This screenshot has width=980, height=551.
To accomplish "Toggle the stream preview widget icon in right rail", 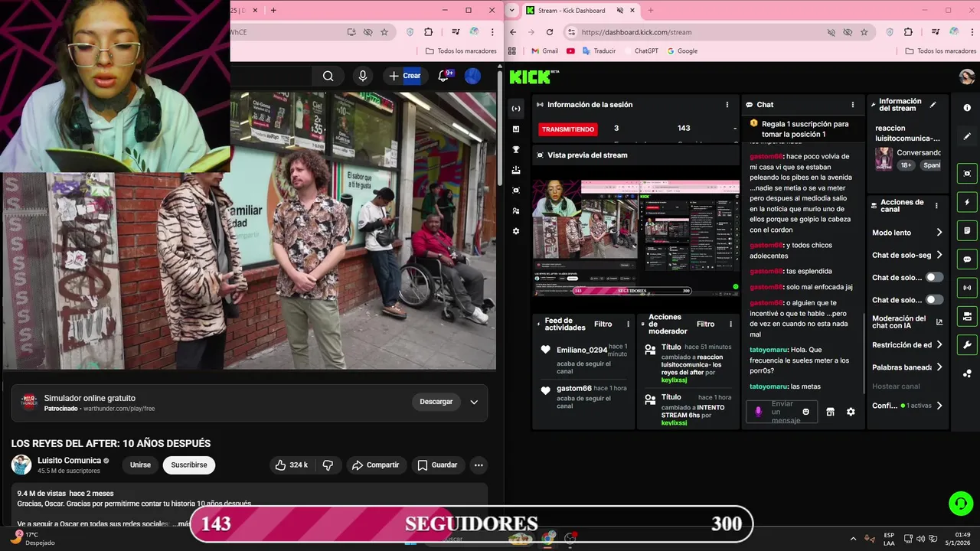I will click(x=967, y=174).
